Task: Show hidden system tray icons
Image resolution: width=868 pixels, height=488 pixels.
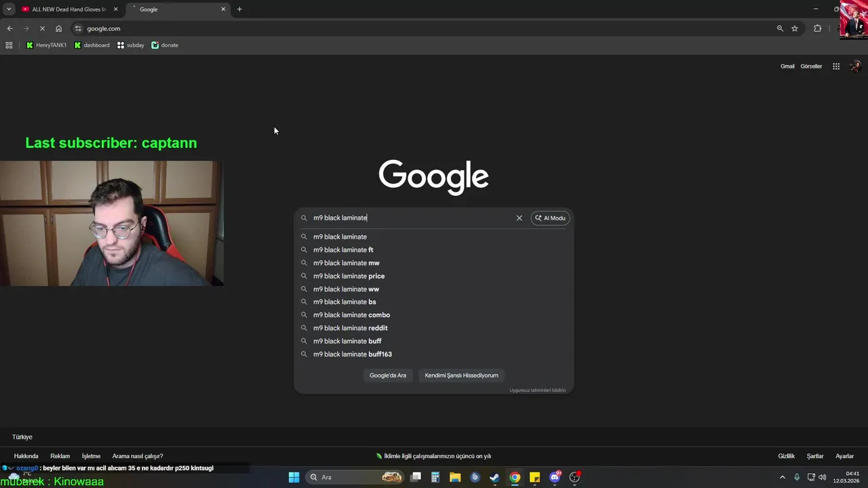Action: pyautogui.click(x=782, y=477)
